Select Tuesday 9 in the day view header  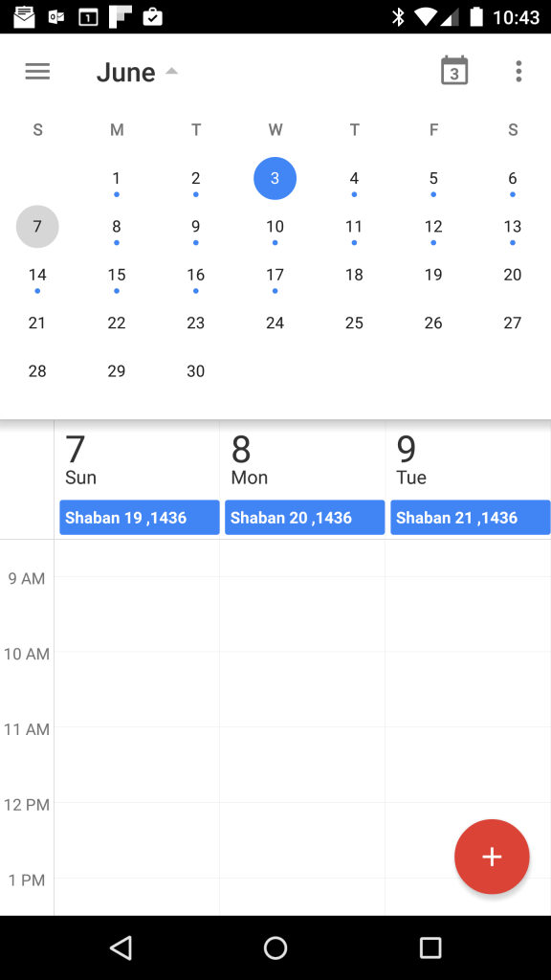coord(411,457)
